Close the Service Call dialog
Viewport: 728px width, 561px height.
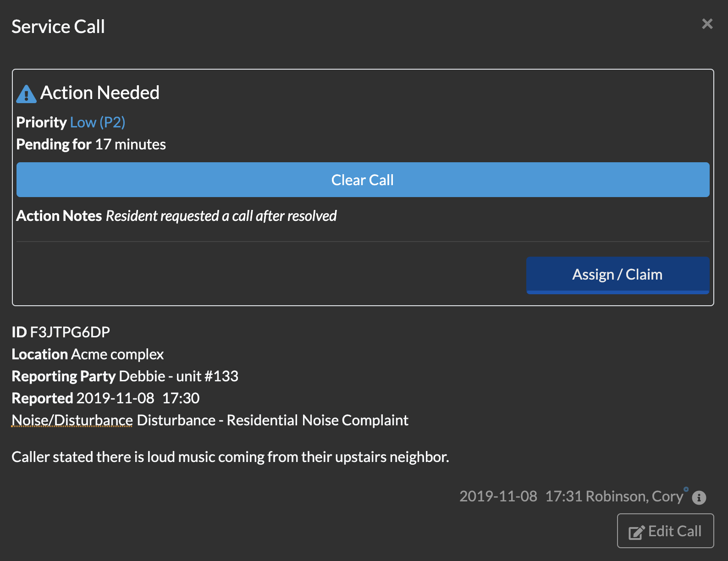point(707,24)
